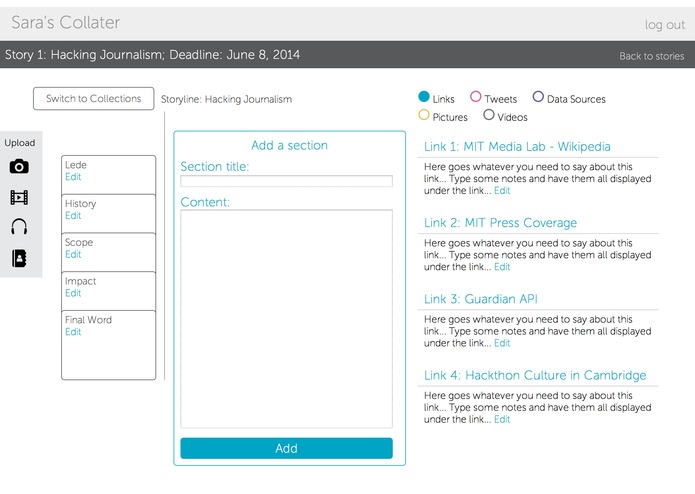Open Link 3: Guardian API
The image size is (695, 494).
tap(481, 299)
